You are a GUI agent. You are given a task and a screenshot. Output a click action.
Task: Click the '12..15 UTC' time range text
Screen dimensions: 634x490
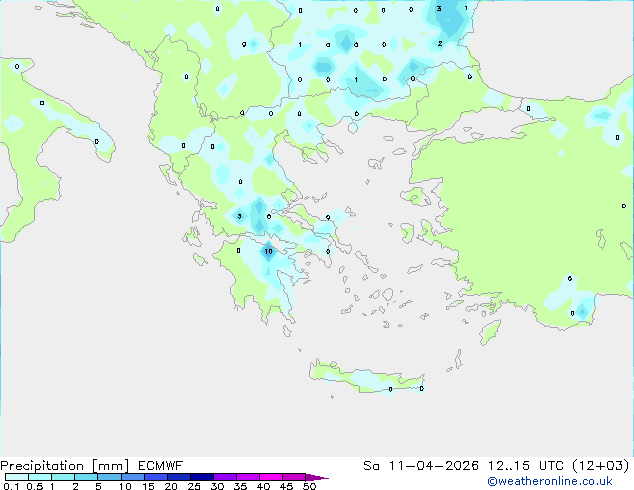pos(526,466)
